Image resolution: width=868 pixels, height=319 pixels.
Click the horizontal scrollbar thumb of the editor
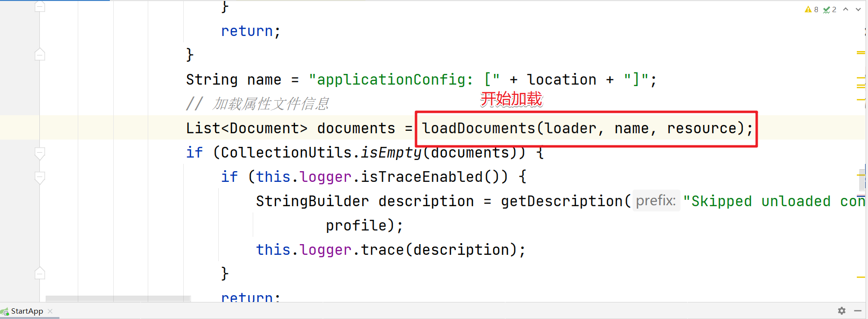pyautogui.click(x=118, y=298)
